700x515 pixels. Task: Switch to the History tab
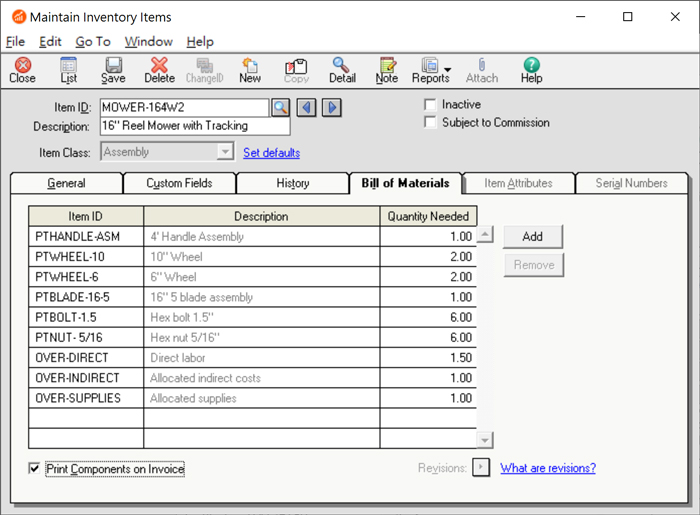[292, 183]
